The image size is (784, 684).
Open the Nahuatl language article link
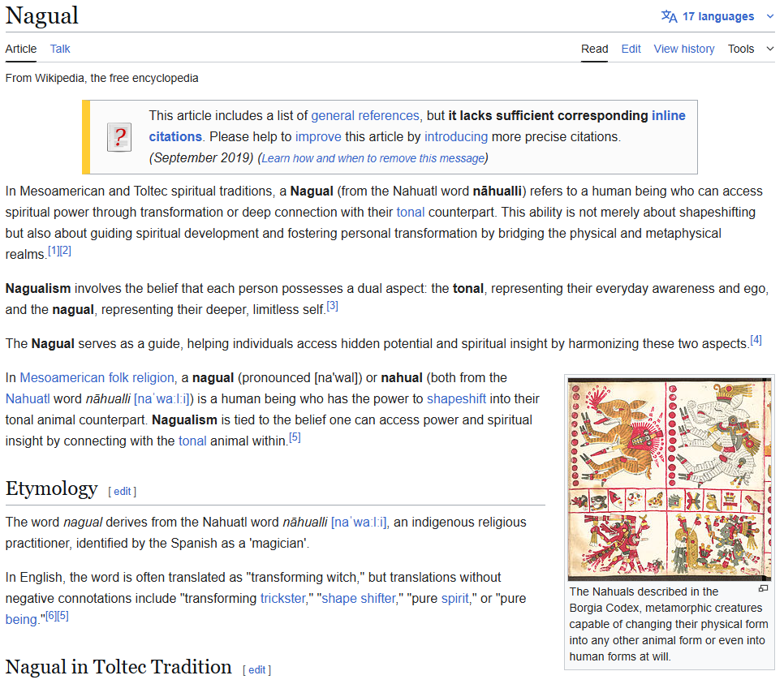click(30, 398)
